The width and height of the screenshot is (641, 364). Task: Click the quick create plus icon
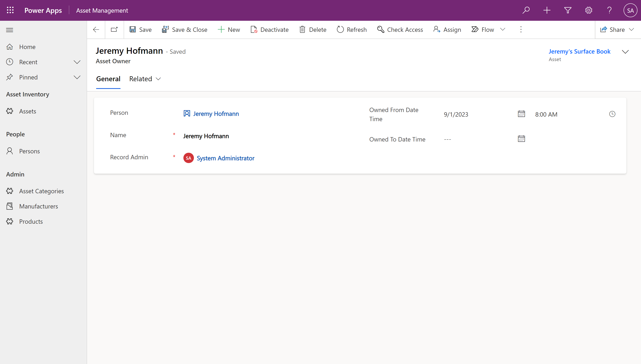tap(547, 10)
